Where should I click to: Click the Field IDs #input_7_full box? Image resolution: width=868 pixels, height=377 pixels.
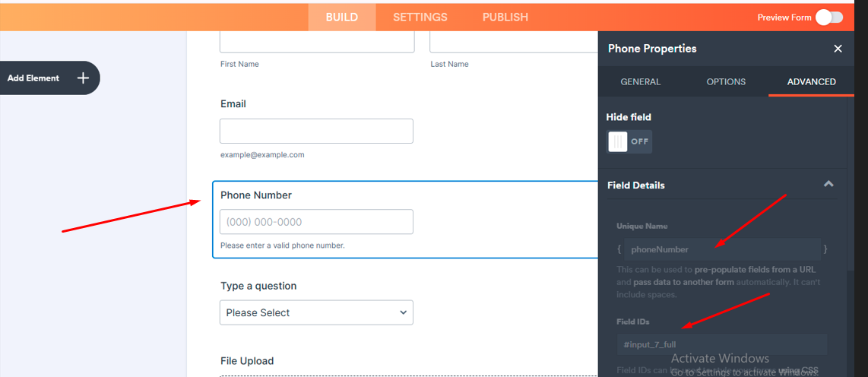pyautogui.click(x=722, y=344)
